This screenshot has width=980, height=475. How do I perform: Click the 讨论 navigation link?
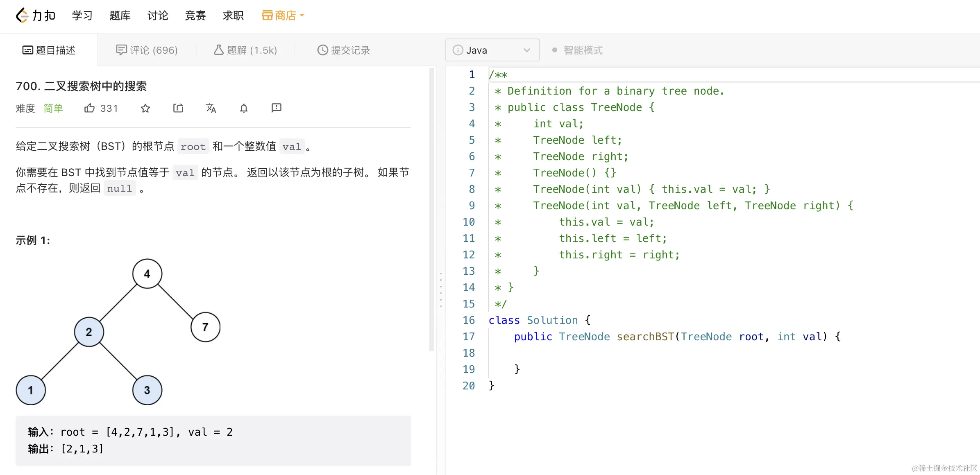point(158,16)
